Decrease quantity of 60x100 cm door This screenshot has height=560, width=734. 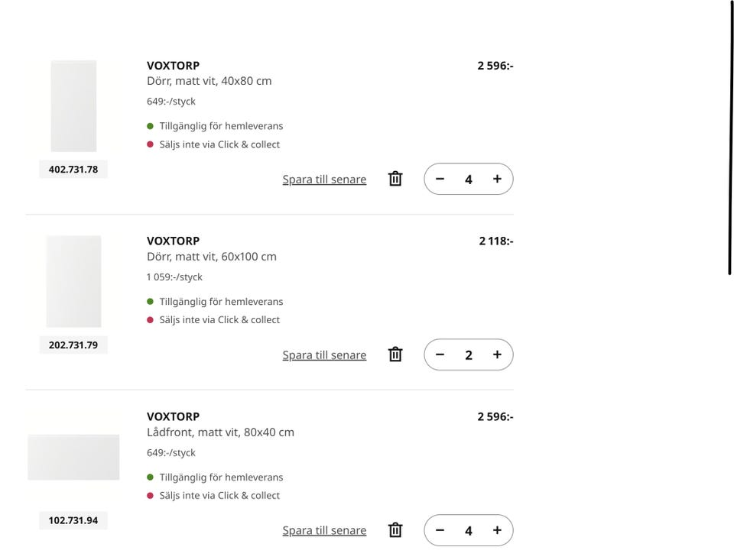[440, 354]
